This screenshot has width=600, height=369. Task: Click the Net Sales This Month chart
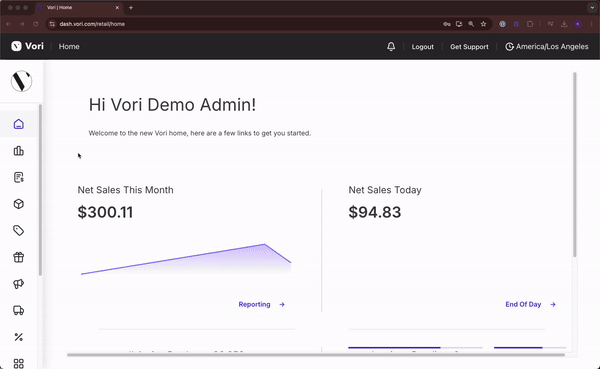(186, 259)
